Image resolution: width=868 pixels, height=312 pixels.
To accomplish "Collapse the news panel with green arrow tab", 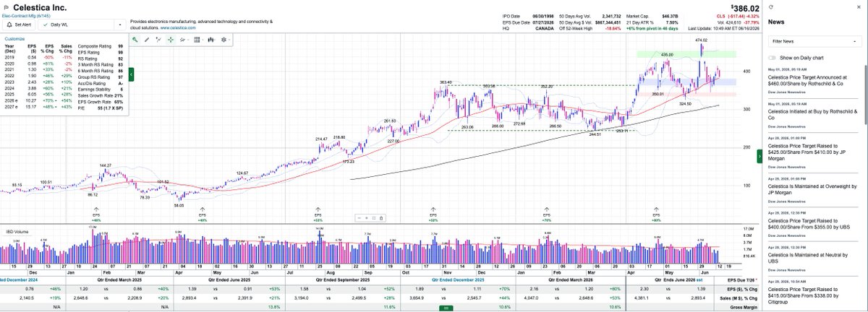I will click(x=759, y=156).
